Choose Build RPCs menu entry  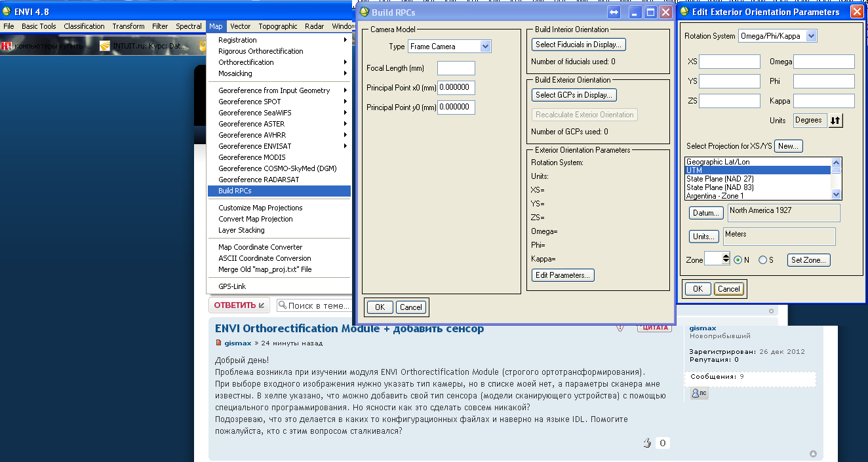(x=279, y=191)
